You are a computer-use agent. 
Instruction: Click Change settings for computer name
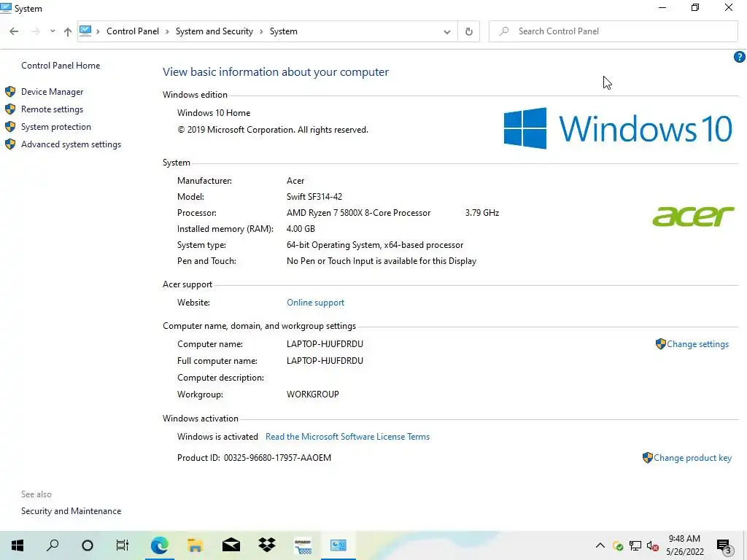pos(697,344)
